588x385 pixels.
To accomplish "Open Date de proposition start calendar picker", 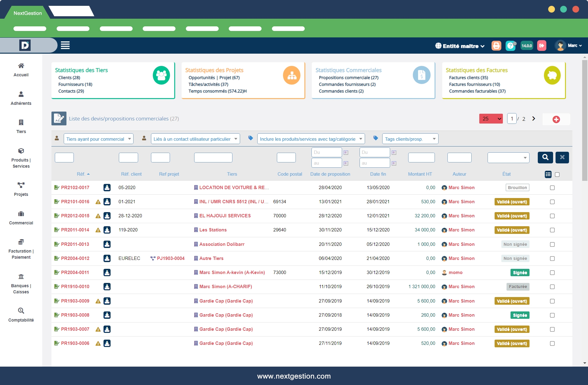I will (x=346, y=152).
